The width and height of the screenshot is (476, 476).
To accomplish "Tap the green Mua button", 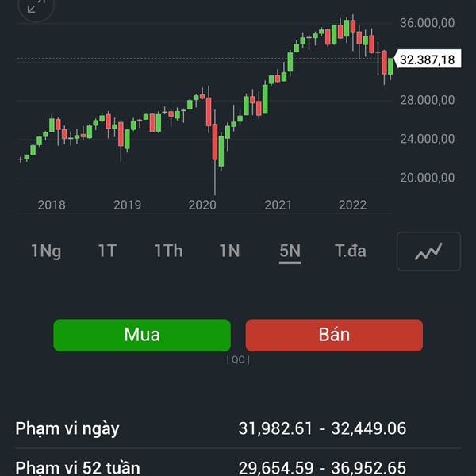I will [142, 335].
